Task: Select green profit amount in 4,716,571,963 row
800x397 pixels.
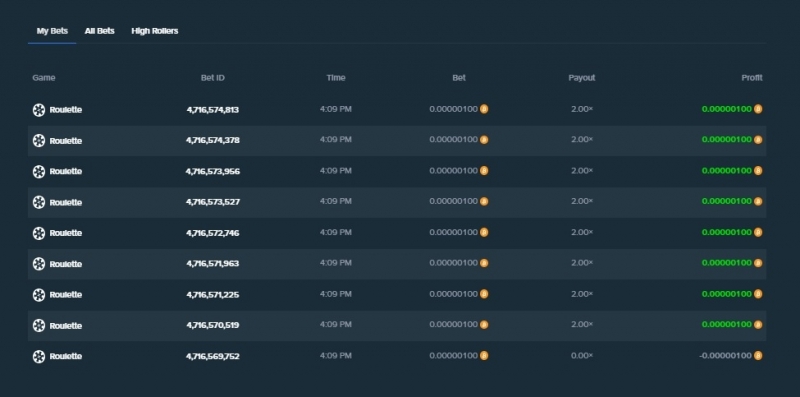Action: (727, 263)
